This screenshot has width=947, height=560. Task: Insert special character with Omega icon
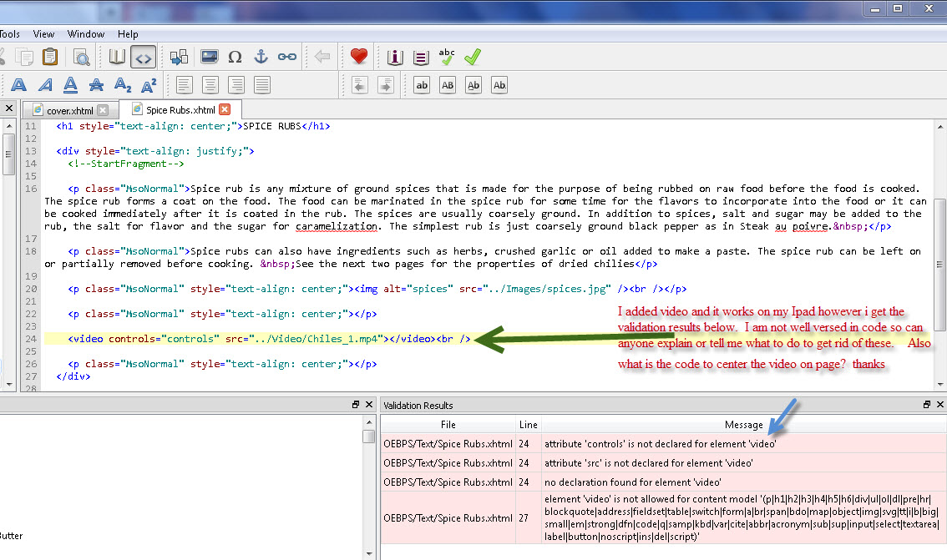point(235,57)
